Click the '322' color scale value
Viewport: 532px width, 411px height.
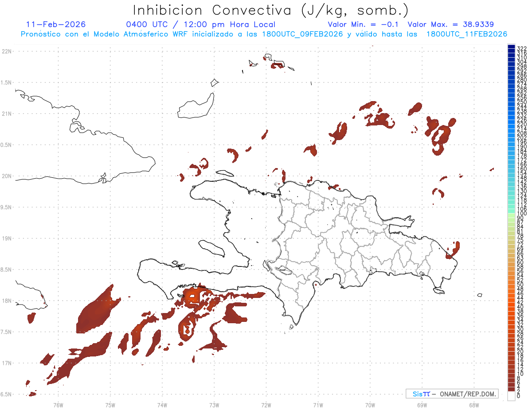point(522,48)
